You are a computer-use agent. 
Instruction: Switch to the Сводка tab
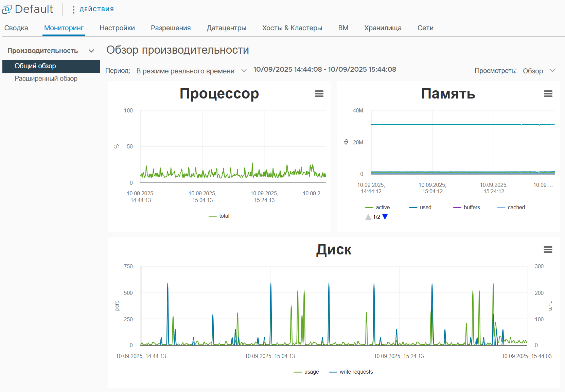pos(16,28)
